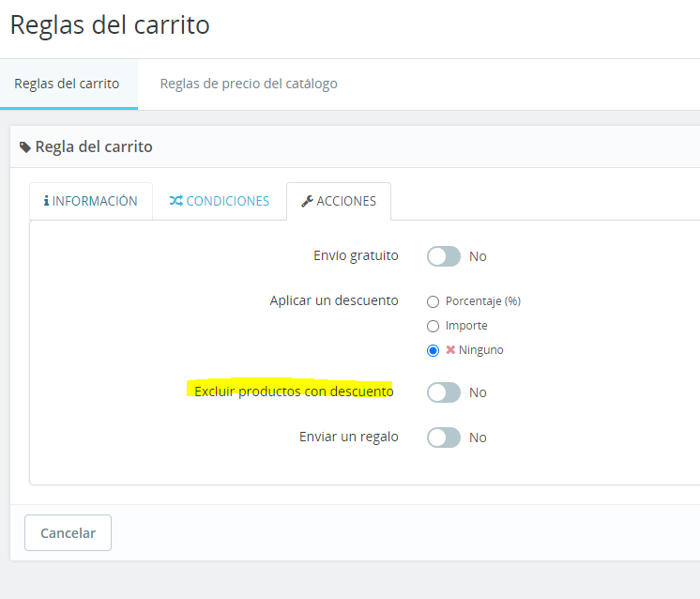Click the info icon on INFORMACIÓN tab
This screenshot has height=599, width=700.
46,201
